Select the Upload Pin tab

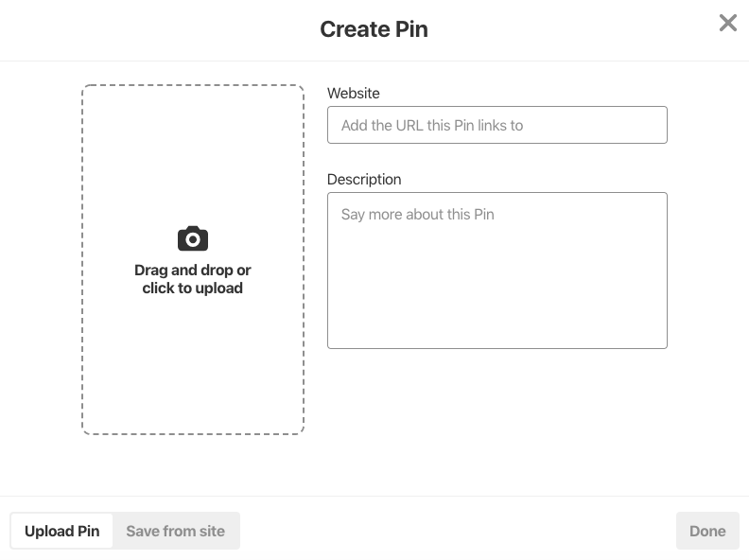click(x=62, y=531)
